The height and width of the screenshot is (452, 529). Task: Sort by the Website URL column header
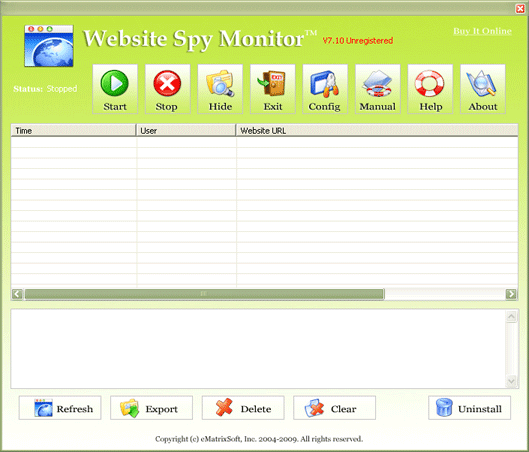click(x=377, y=130)
